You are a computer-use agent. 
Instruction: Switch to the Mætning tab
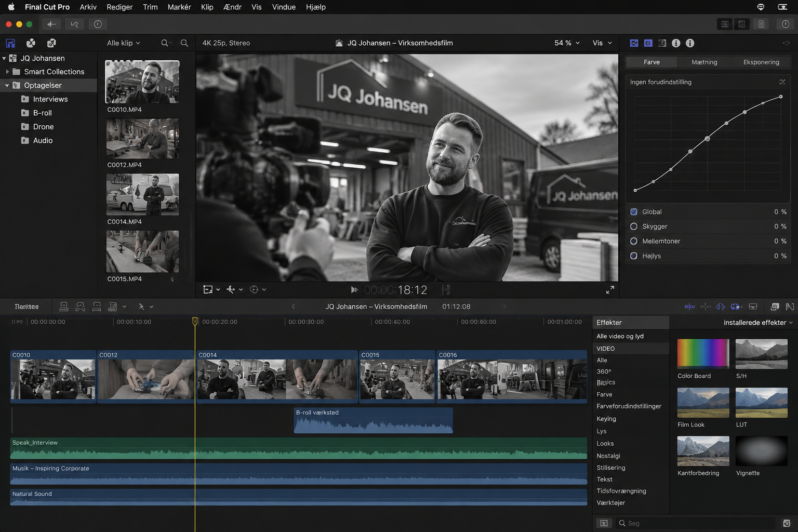point(704,62)
